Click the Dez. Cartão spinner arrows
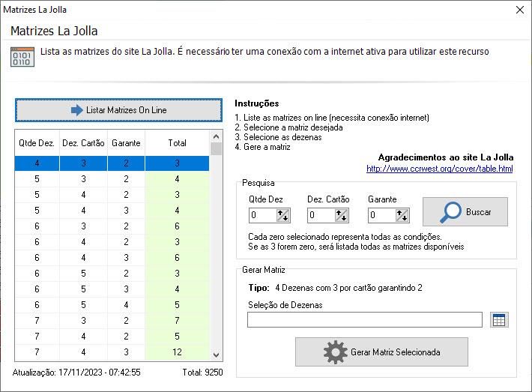 [x=342, y=215]
